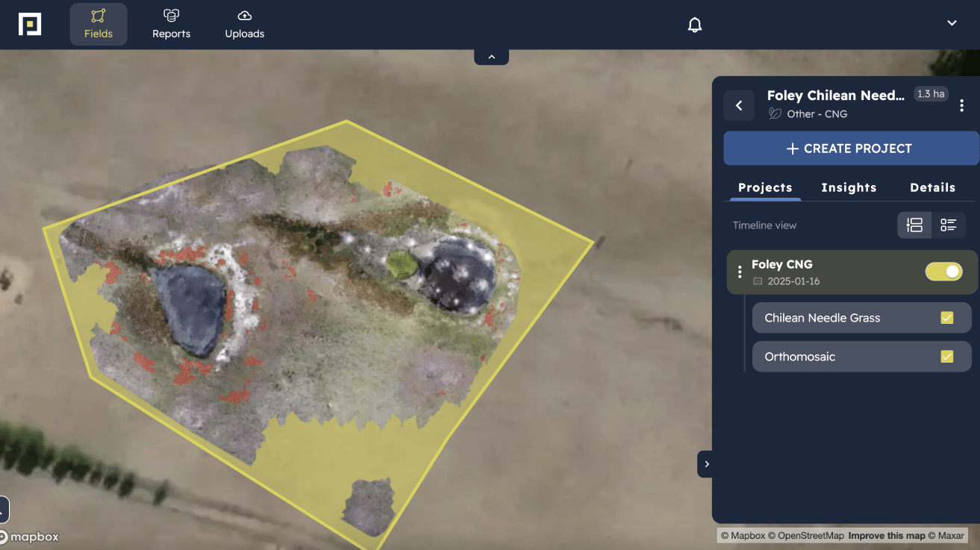Uncheck the Orthomosaic layer
Image resolution: width=980 pixels, height=550 pixels.
click(x=947, y=357)
